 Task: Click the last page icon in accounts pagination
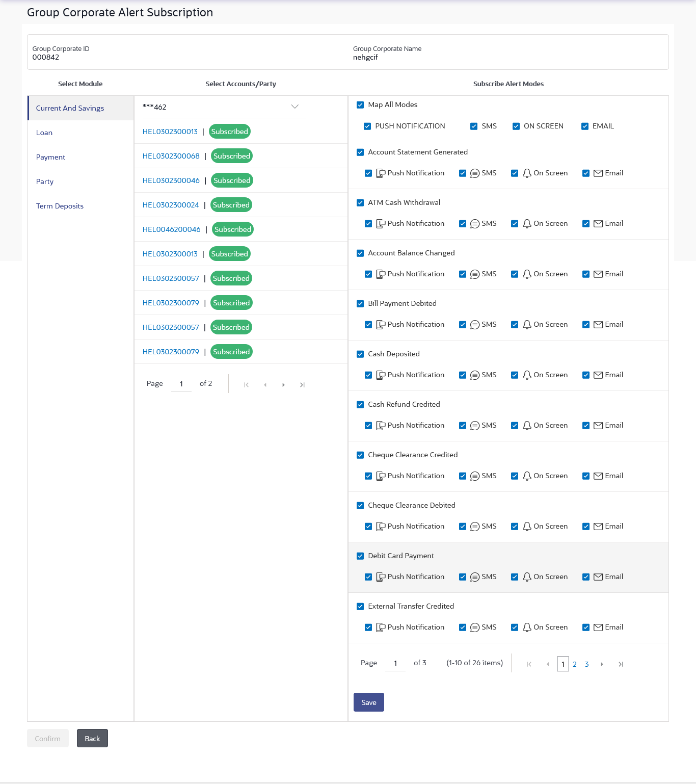coord(302,385)
